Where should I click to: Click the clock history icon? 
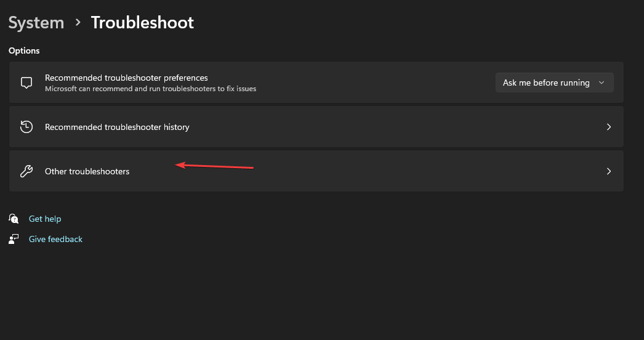(26, 127)
